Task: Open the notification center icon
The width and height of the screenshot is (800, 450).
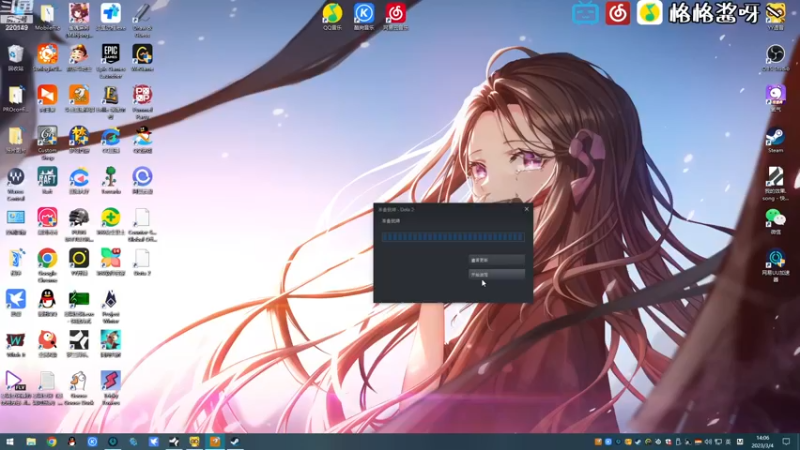Action: point(786,442)
